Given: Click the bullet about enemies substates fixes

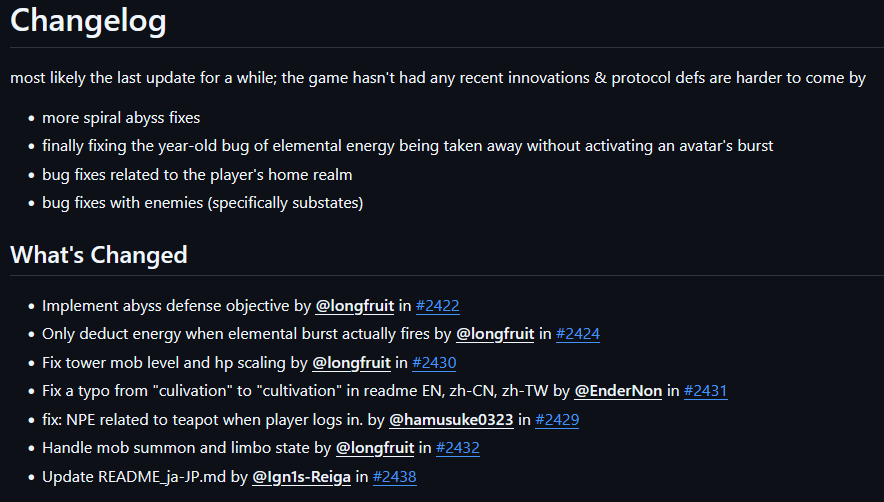Looking at the screenshot, I should [202, 203].
